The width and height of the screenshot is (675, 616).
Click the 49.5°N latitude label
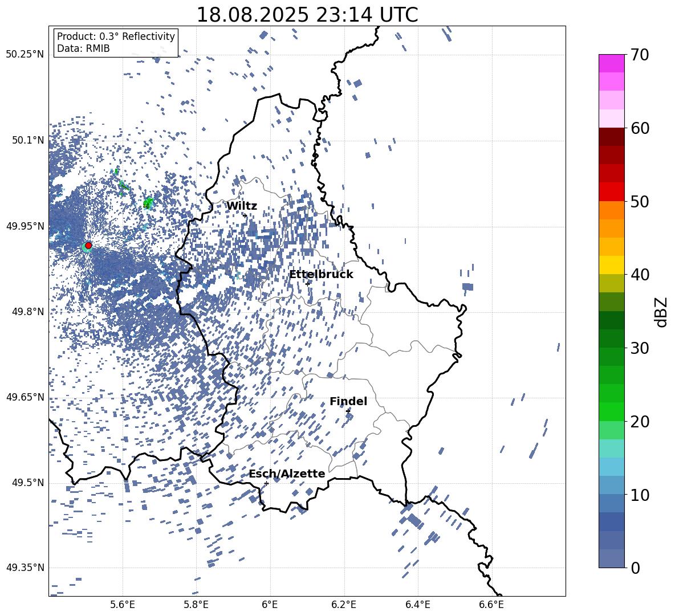coord(27,482)
